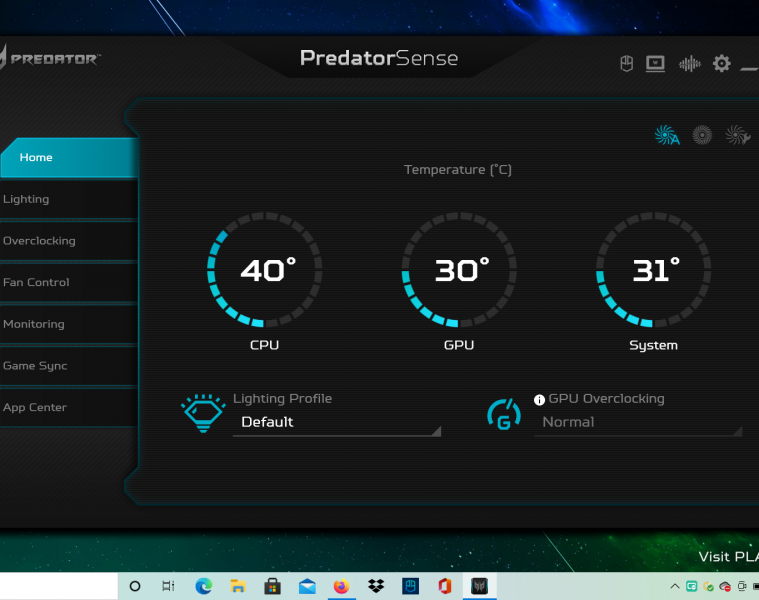Switch to Firefox in taskbar
The height and width of the screenshot is (600, 759).
(x=341, y=586)
